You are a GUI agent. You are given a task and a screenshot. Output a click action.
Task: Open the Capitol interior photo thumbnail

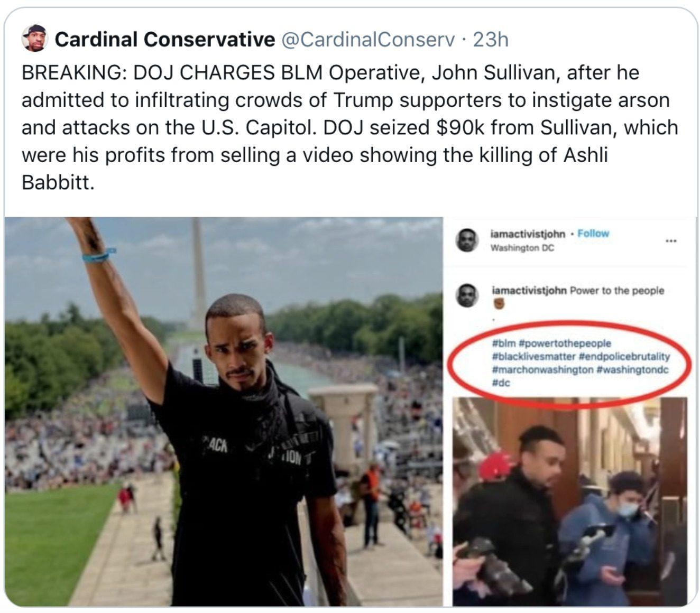click(570, 501)
